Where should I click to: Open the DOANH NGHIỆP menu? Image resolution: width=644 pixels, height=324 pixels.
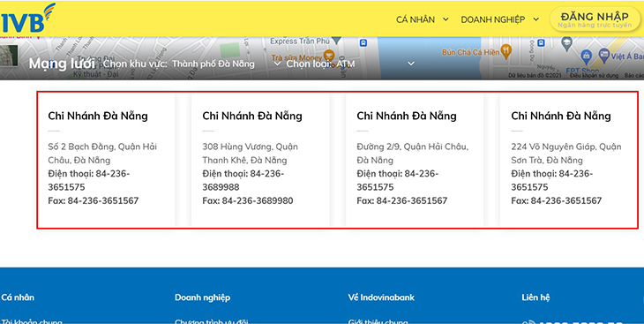point(493,19)
